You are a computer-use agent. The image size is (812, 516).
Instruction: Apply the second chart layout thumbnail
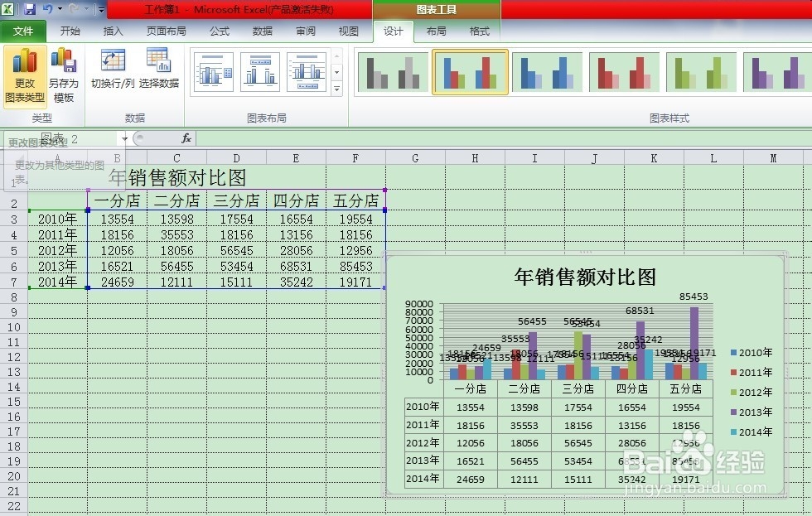click(260, 72)
